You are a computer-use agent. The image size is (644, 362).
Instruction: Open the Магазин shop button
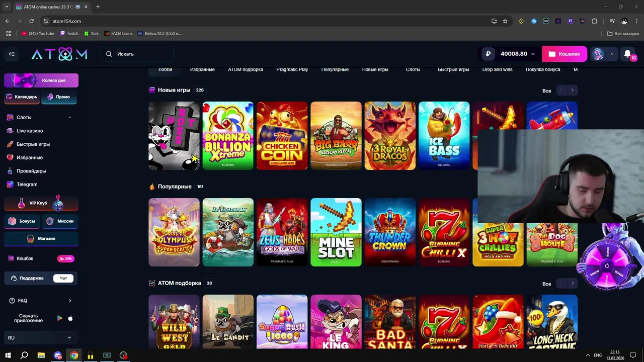41,238
